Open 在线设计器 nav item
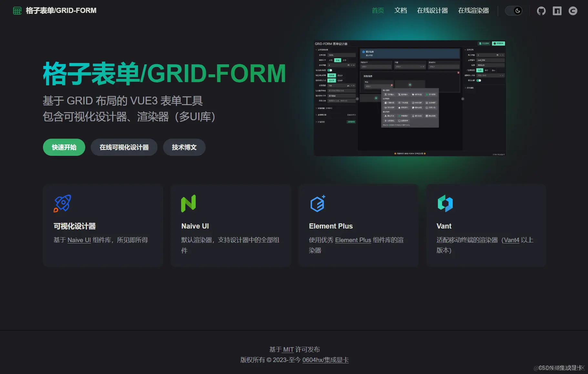Screen dimensions: 588x374 (432, 11)
